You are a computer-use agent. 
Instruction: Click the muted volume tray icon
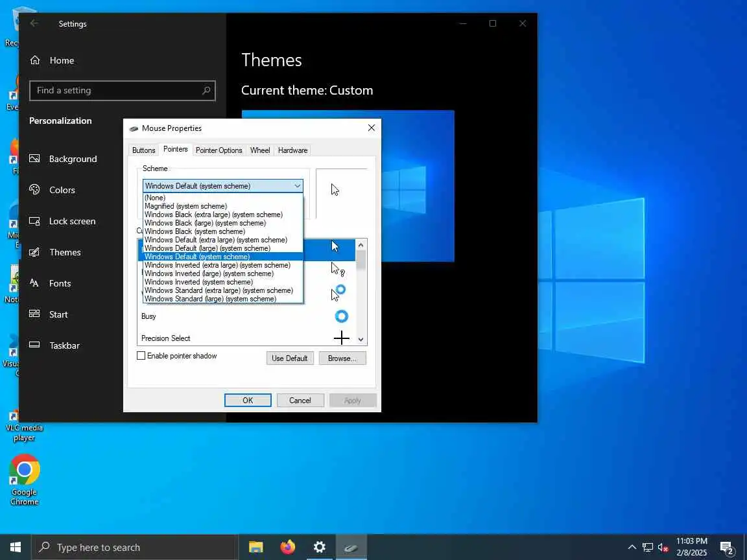[x=663, y=547]
